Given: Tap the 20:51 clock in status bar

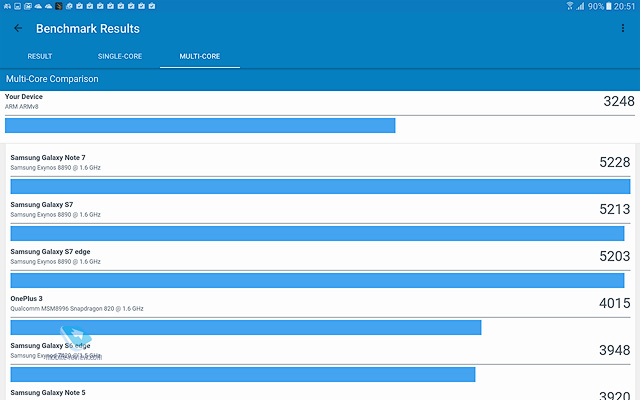Looking at the screenshot, I should pyautogui.click(x=624, y=6).
